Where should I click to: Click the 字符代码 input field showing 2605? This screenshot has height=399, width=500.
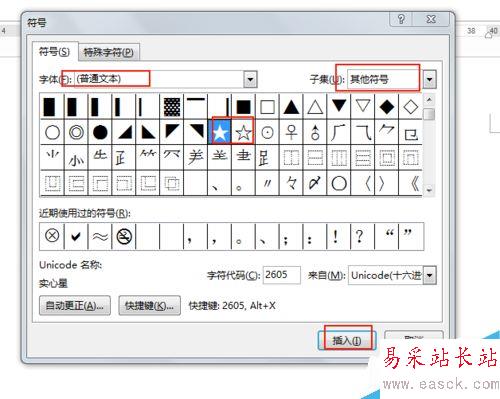(x=282, y=275)
